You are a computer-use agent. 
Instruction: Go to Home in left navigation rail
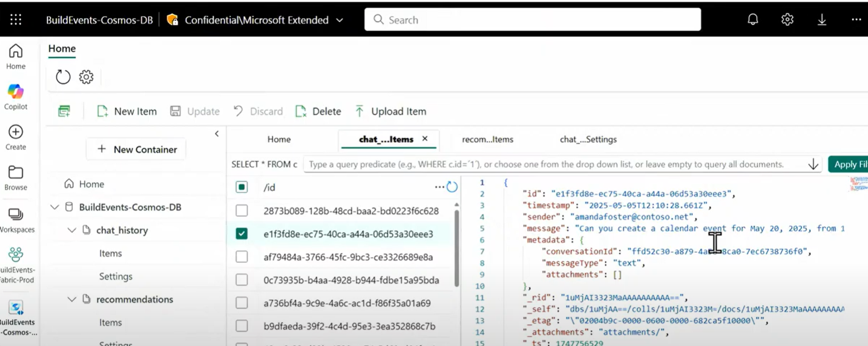click(16, 57)
